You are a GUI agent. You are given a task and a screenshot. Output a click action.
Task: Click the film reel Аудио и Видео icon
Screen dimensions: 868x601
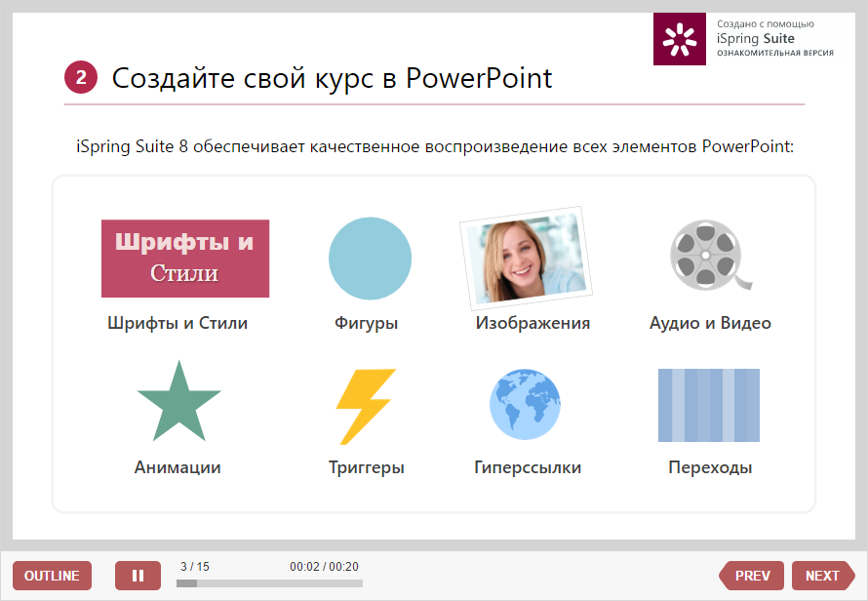(711, 255)
